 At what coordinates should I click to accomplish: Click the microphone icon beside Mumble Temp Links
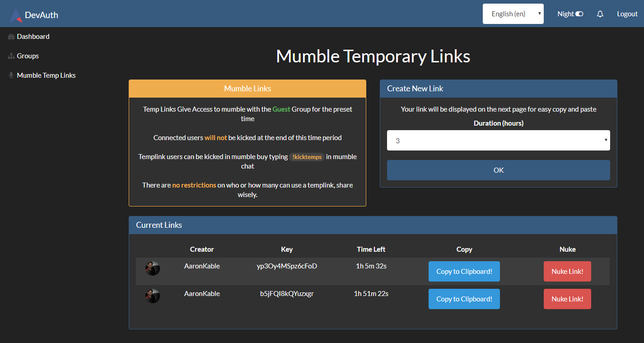[x=11, y=75]
